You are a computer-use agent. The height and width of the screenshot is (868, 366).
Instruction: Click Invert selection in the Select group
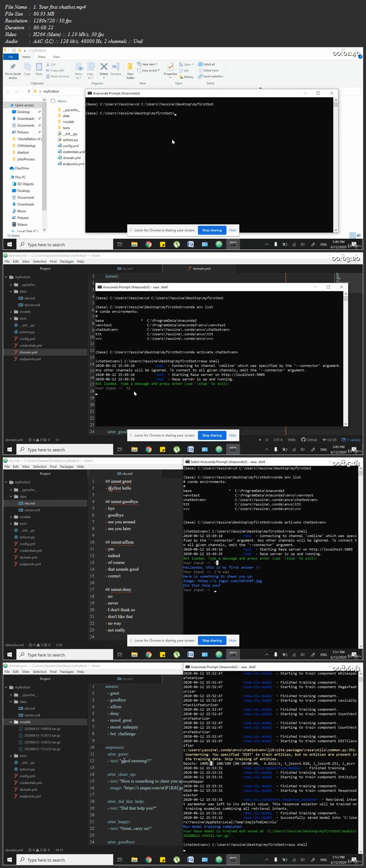pyautogui.click(x=210, y=76)
